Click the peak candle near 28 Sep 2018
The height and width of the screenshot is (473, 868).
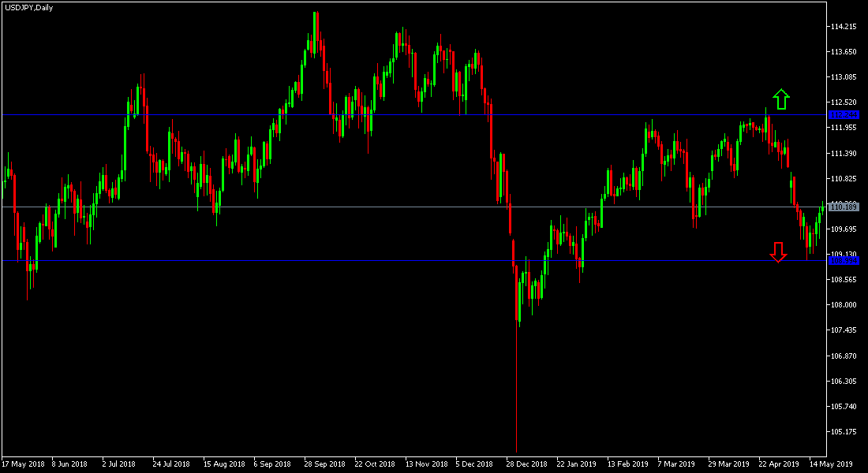tap(316, 47)
